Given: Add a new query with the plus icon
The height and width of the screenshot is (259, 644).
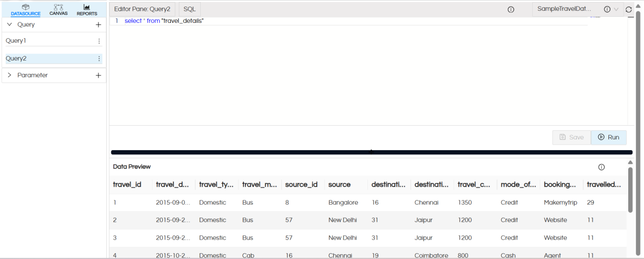Looking at the screenshot, I should [99, 24].
